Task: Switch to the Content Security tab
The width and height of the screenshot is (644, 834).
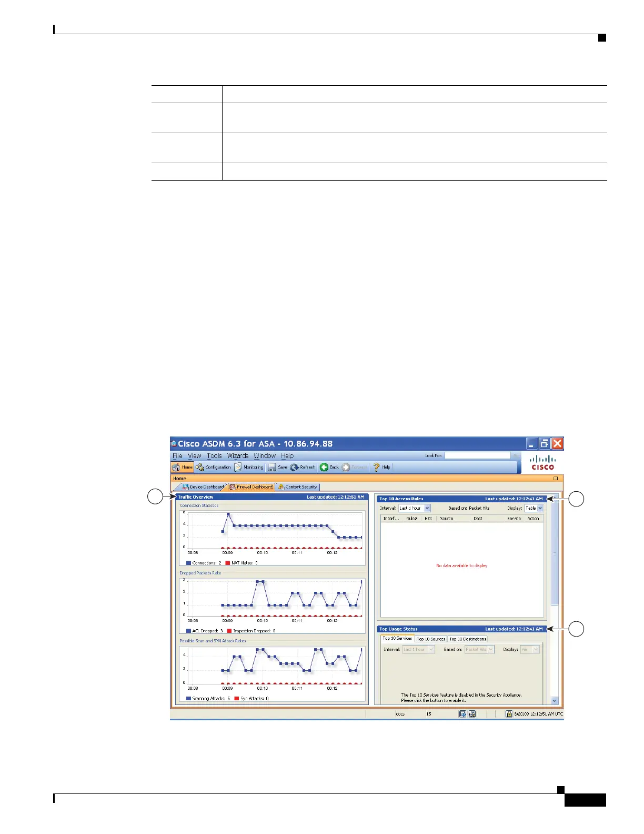Action: coord(297,487)
